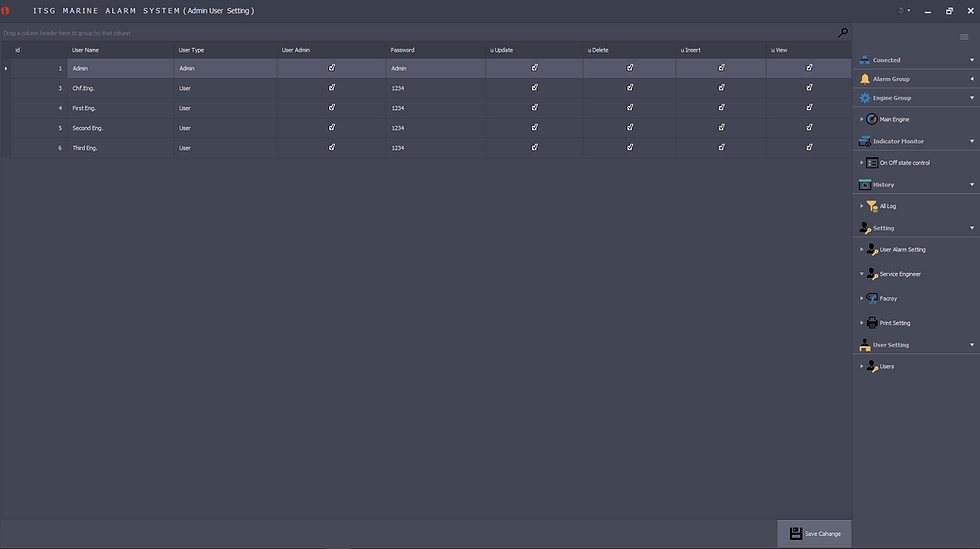Click the row indicator for the Admin row
The height and width of the screenshot is (549, 980).
pyautogui.click(x=6, y=68)
